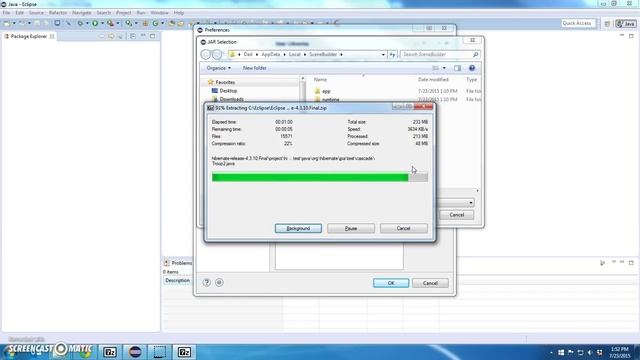Click the Local breadcrumb in address bar
Image resolution: width=640 pixels, height=360 pixels.
coord(294,54)
